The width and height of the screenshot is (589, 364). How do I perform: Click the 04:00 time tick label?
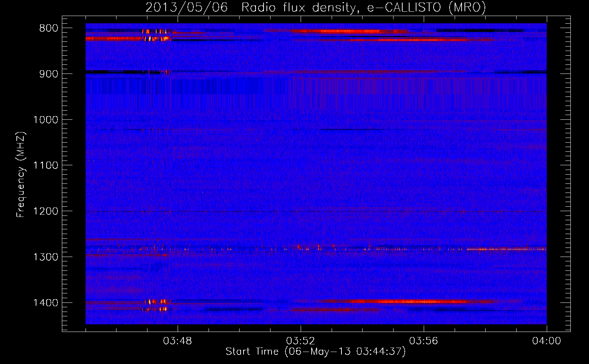pyautogui.click(x=547, y=341)
